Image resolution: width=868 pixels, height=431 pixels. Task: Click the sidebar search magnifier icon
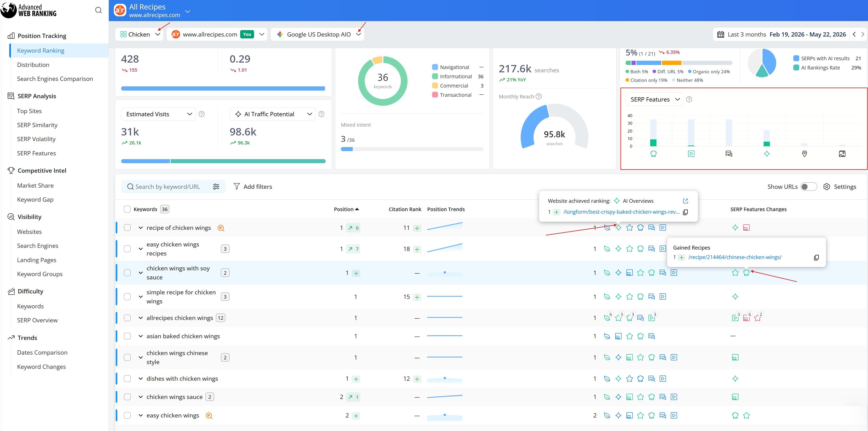point(98,10)
